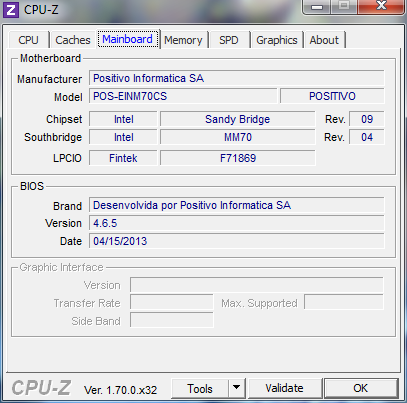The width and height of the screenshot is (407, 403).
Task: Click manufacturer field Positivo Informatica SA
Action: (x=237, y=78)
